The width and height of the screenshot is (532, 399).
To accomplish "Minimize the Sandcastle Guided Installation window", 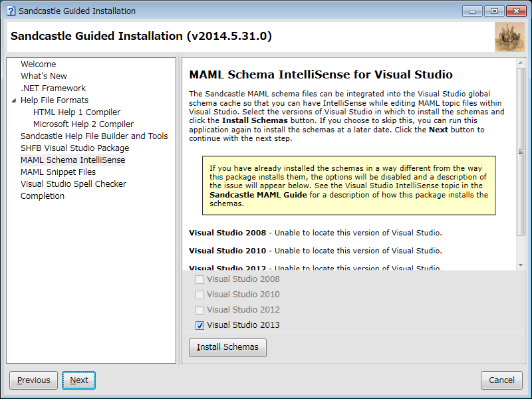I will click(x=472, y=11).
